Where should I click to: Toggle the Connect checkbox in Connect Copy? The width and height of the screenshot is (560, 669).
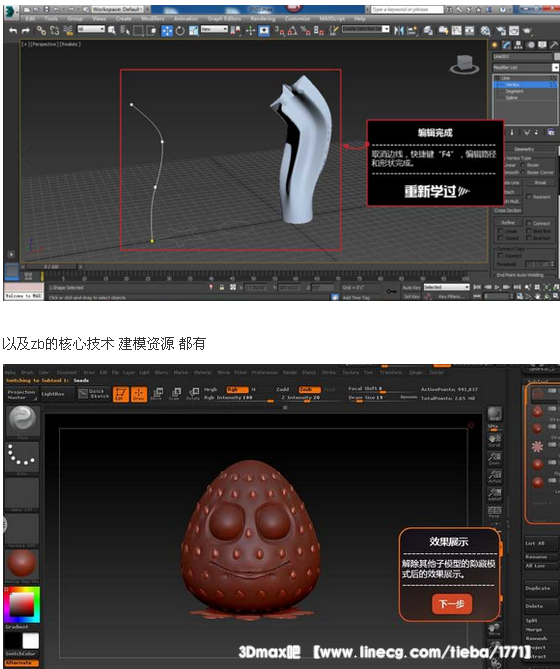click(501, 256)
